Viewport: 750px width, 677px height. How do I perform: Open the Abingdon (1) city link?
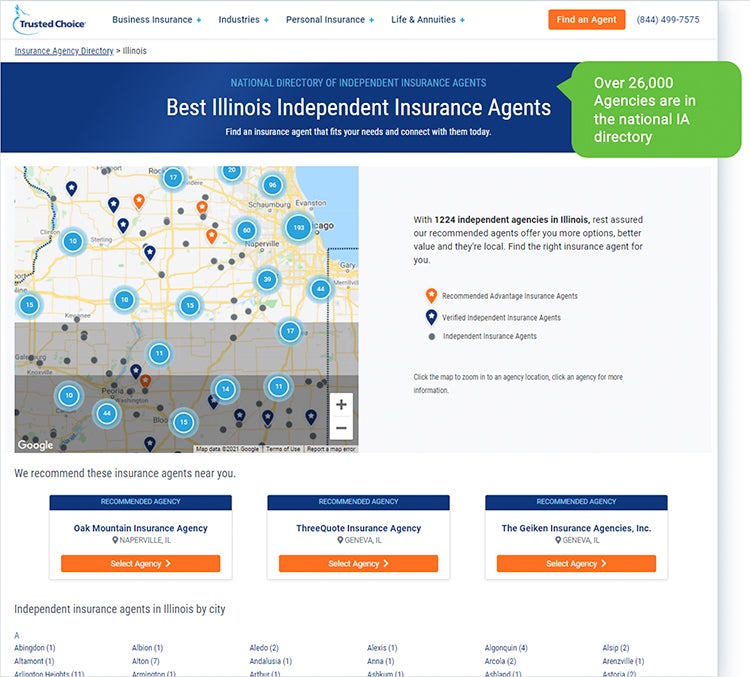pyautogui.click(x=34, y=648)
